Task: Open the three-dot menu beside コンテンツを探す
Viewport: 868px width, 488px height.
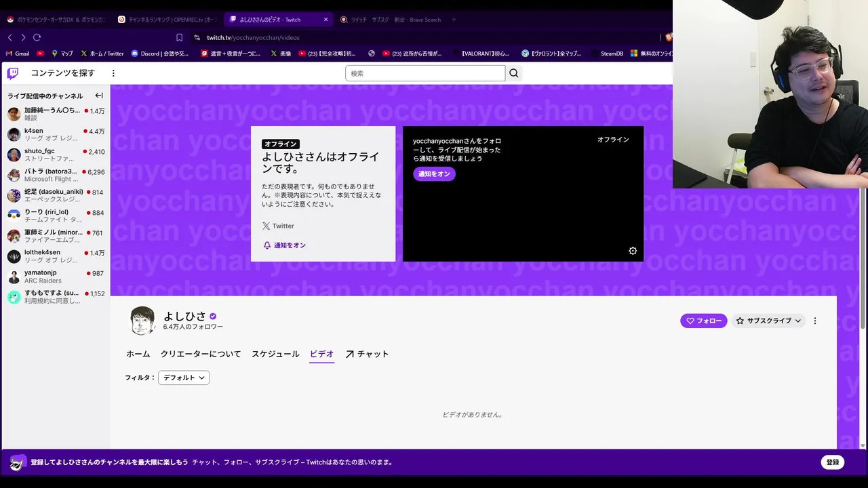Action: pos(113,73)
